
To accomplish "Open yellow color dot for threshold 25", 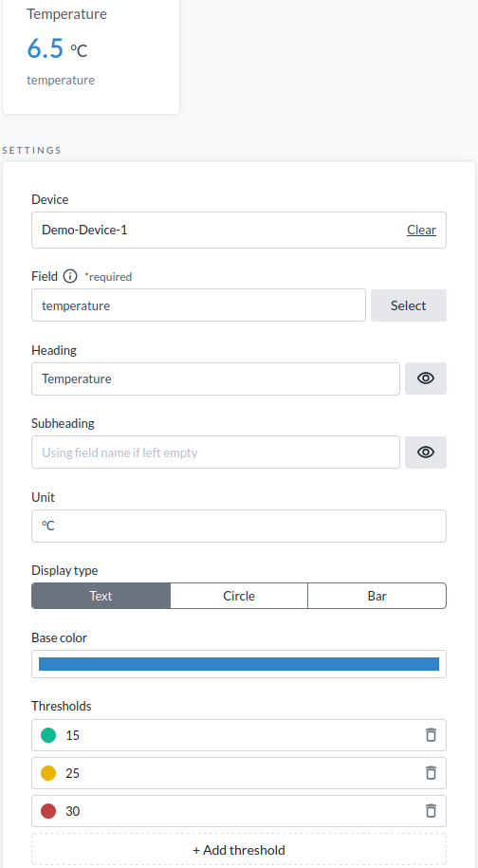I will pyautogui.click(x=48, y=773).
